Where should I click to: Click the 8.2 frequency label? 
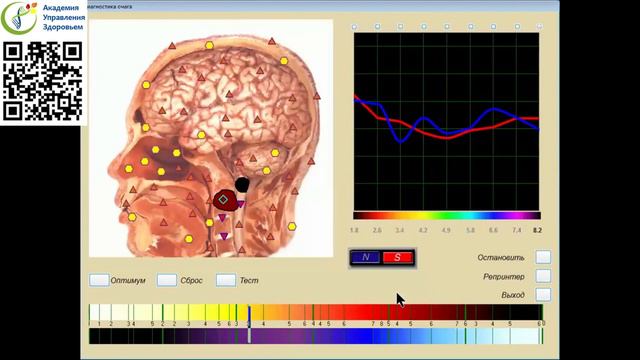pos(537,230)
